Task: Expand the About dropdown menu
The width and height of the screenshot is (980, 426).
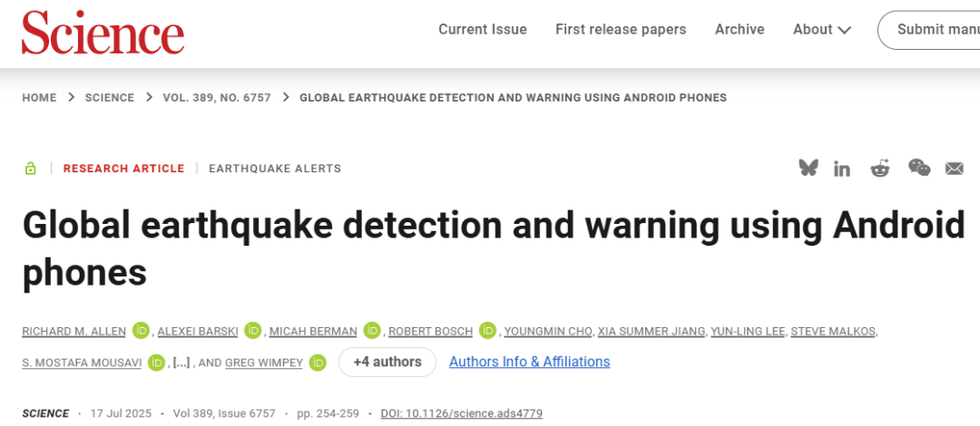Action: pyautogui.click(x=822, y=29)
